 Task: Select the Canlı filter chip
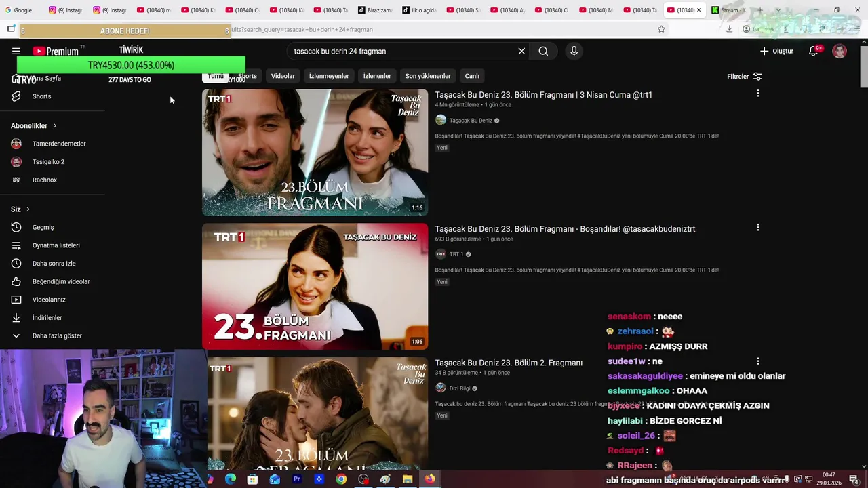pyautogui.click(x=472, y=76)
